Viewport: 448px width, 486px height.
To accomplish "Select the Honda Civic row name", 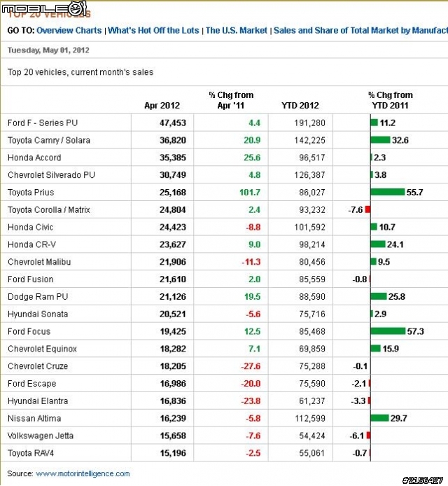I will click(x=30, y=227).
